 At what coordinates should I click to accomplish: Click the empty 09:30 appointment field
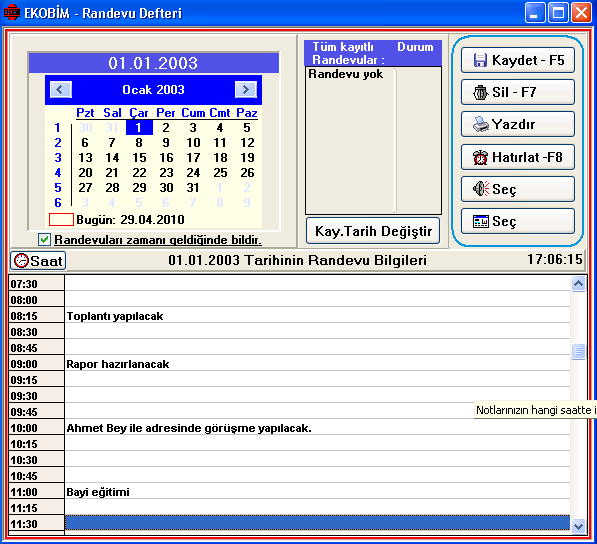(x=317, y=396)
